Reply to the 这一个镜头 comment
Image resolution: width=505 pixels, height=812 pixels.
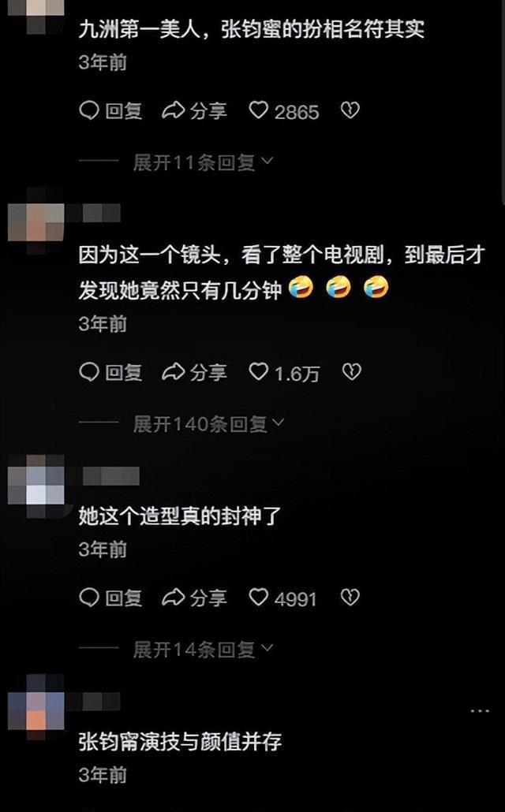pos(110,372)
